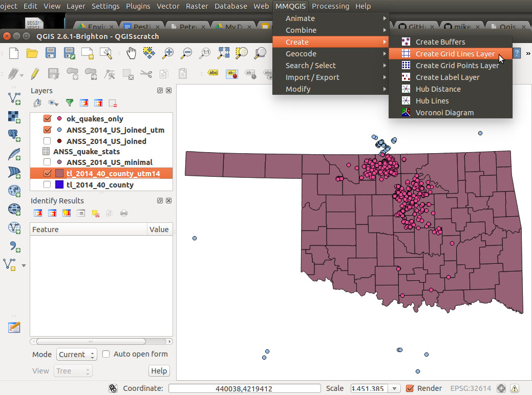The image size is (532, 395).
Task: Open the Processing menu
Action: [x=330, y=6]
